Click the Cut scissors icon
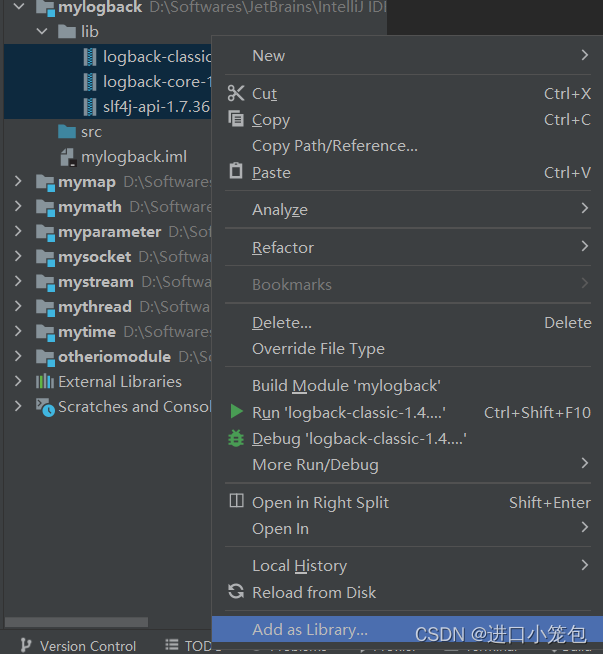This screenshot has width=603, height=654. pos(236,93)
